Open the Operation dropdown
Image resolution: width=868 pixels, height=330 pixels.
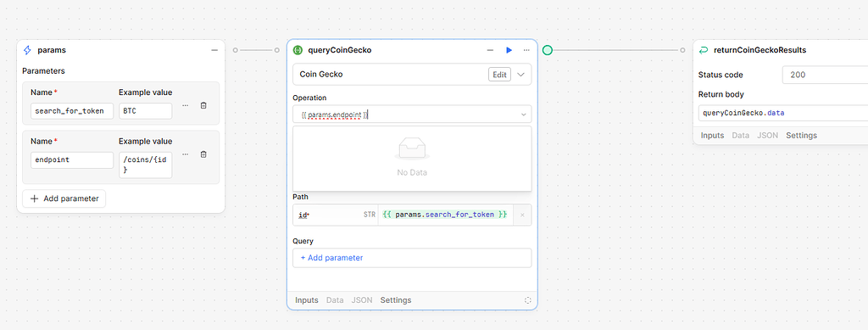point(412,114)
